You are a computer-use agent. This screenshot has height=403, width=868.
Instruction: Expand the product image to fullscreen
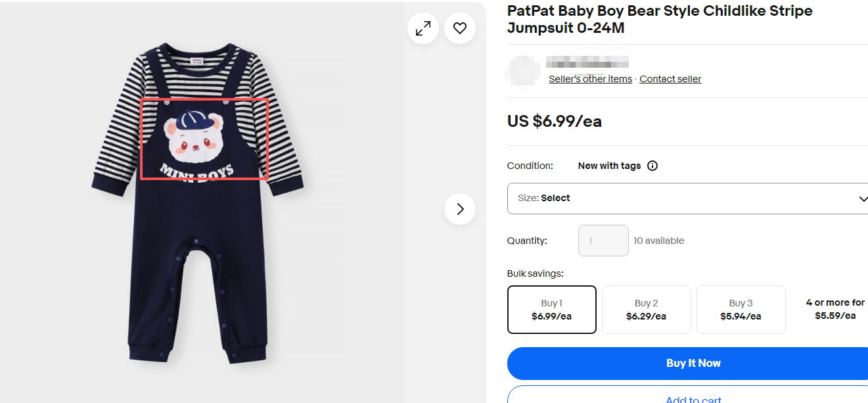[423, 28]
